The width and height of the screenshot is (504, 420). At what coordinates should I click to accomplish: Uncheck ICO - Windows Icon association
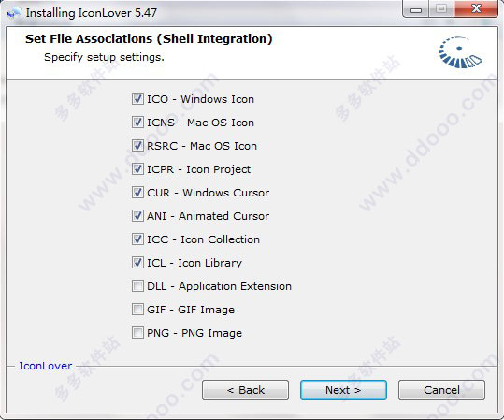[137, 99]
